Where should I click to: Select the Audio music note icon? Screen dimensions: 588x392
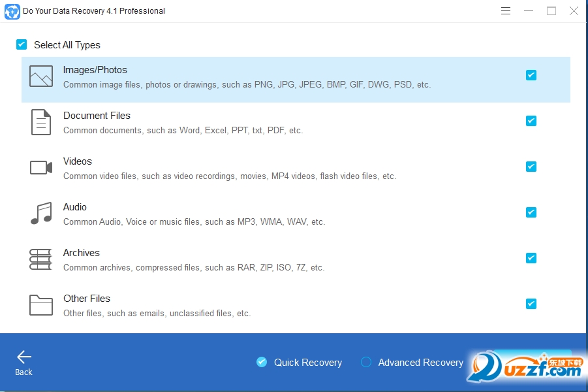coord(40,214)
